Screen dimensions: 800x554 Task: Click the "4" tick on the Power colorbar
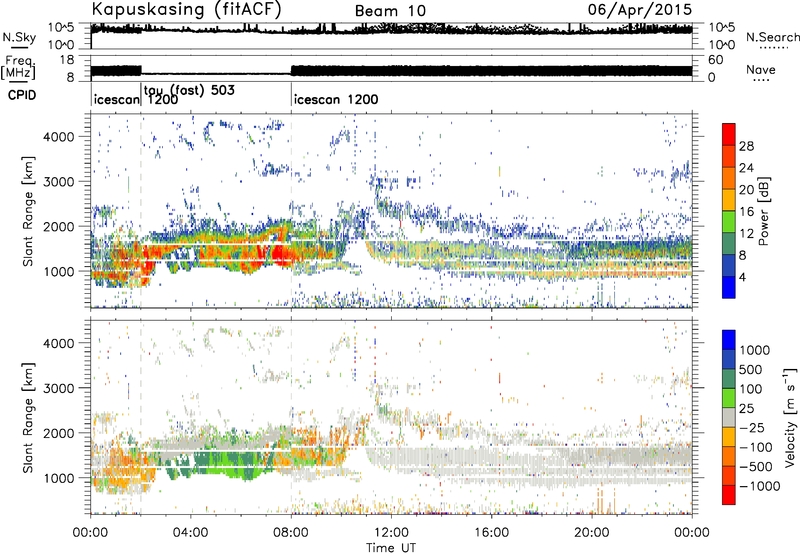tap(743, 278)
